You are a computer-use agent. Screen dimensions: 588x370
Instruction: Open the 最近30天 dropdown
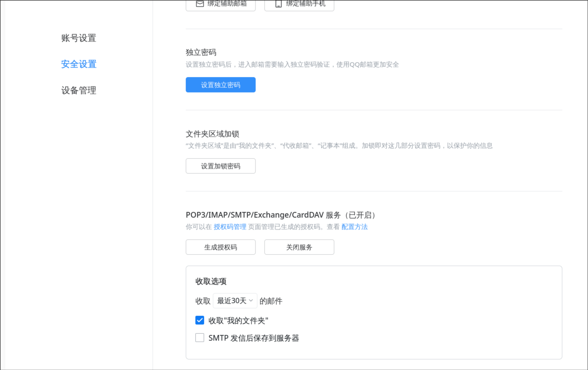[x=235, y=301]
